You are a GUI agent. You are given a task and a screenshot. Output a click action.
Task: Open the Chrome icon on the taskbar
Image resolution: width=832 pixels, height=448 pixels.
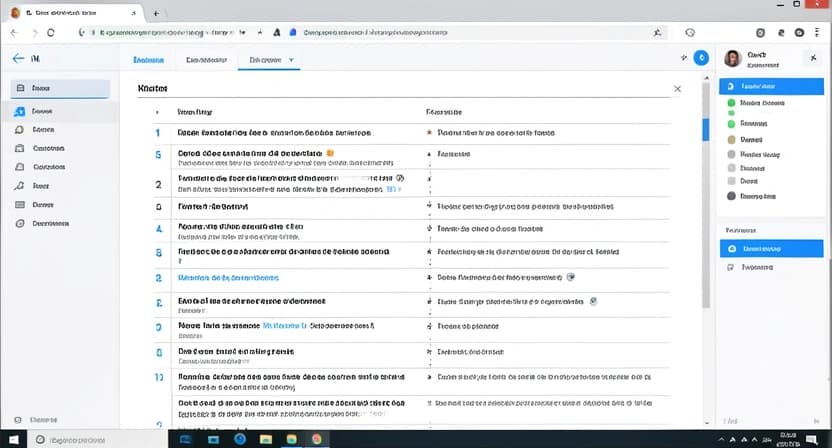[317, 439]
